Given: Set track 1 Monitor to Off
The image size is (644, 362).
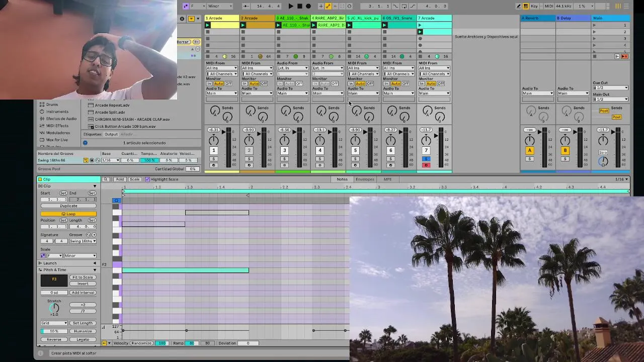Looking at the screenshot, I should pos(229,83).
